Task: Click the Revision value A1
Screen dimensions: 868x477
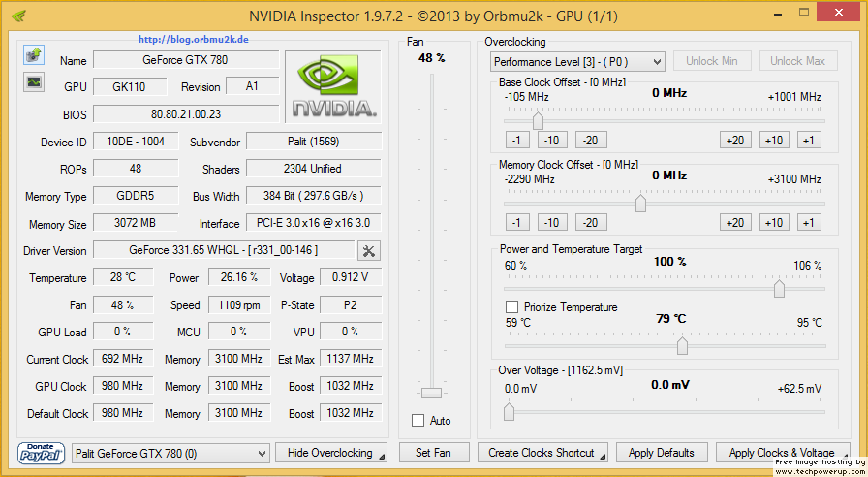Action: point(253,86)
